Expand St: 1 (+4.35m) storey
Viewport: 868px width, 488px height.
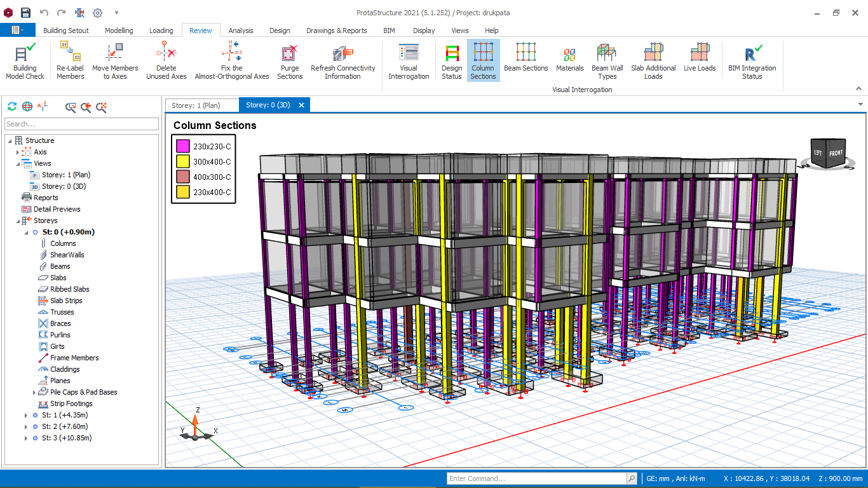click(x=26, y=415)
